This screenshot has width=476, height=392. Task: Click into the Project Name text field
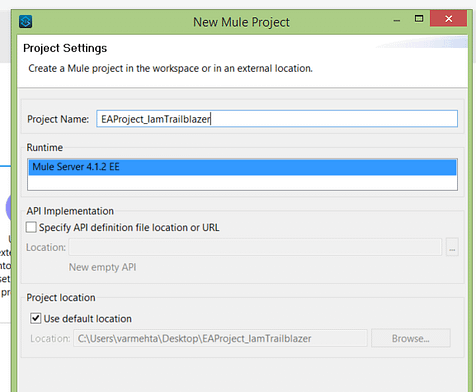pyautogui.click(x=277, y=119)
